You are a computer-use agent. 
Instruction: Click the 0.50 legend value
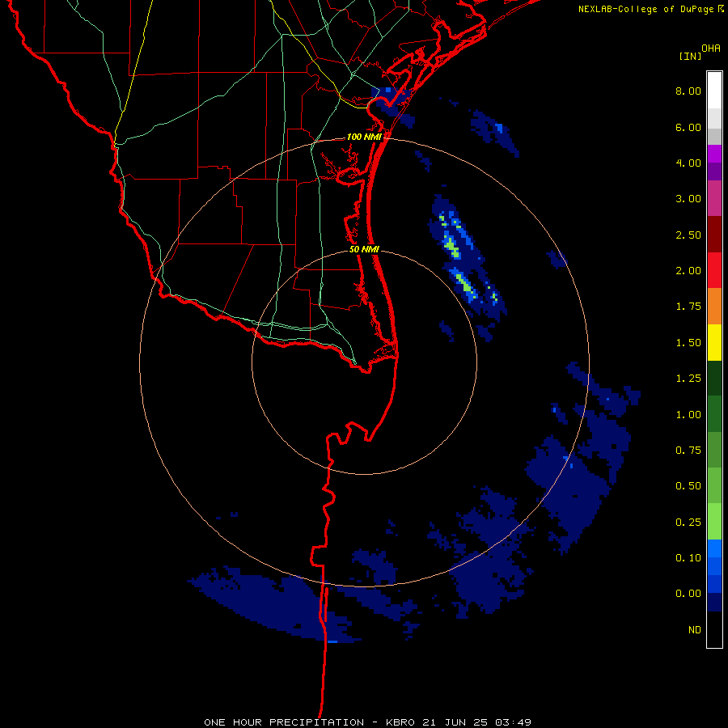click(x=688, y=486)
